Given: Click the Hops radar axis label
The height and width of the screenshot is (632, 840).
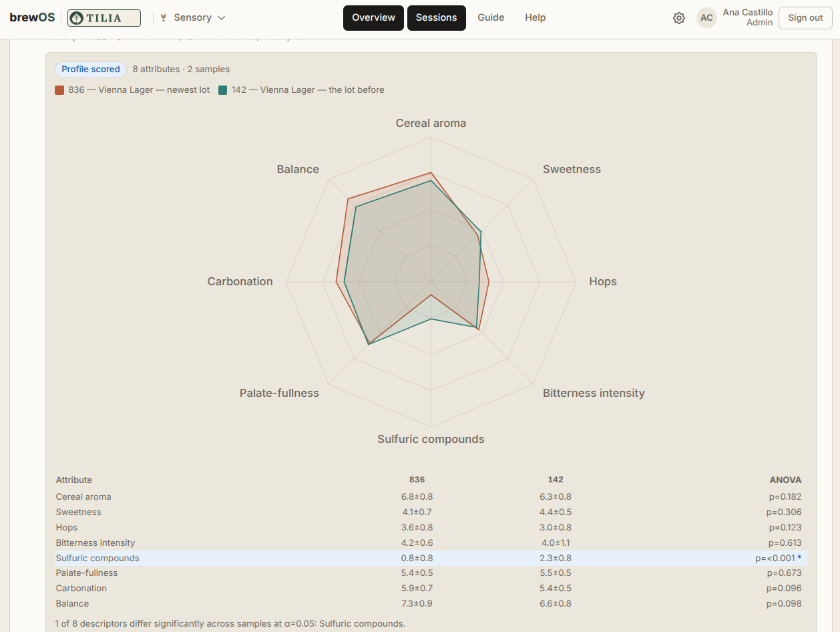Looking at the screenshot, I should tap(603, 281).
